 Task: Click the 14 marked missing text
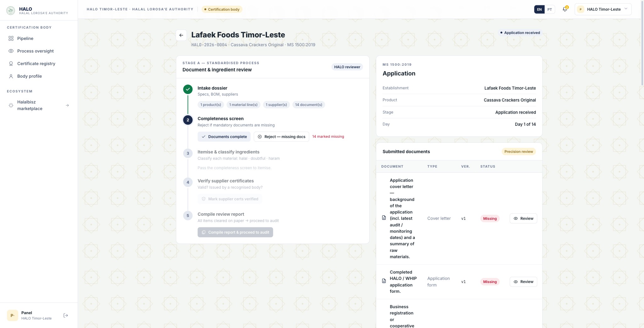328,136
